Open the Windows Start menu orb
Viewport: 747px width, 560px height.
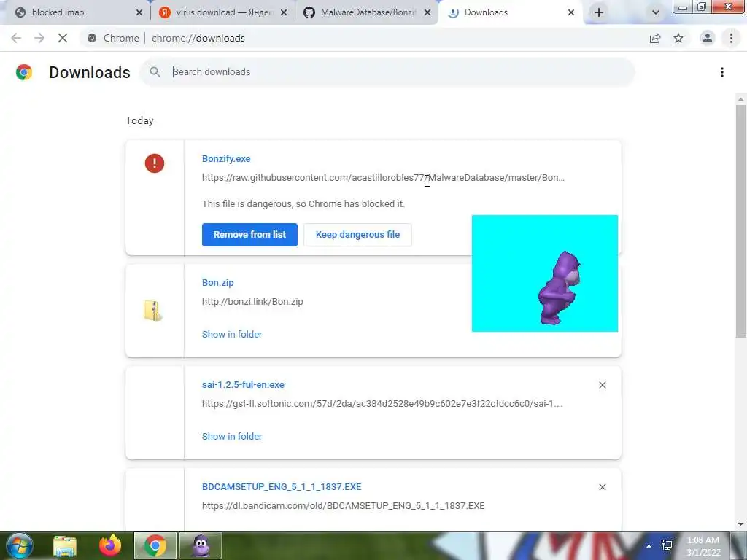tap(20, 545)
